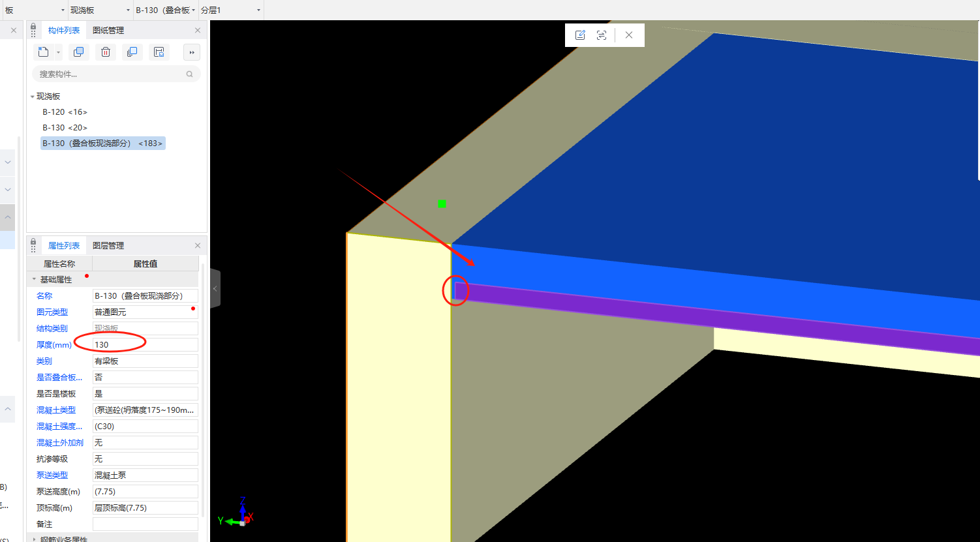Switch to the 图纸管理 tab
Image resolution: width=980 pixels, height=542 pixels.
click(x=108, y=31)
